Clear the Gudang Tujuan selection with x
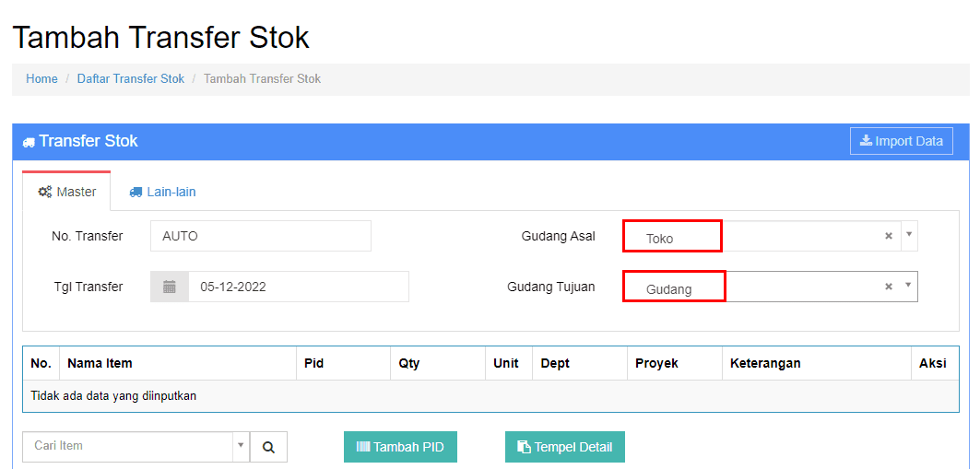The width and height of the screenshot is (980, 469). click(888, 287)
